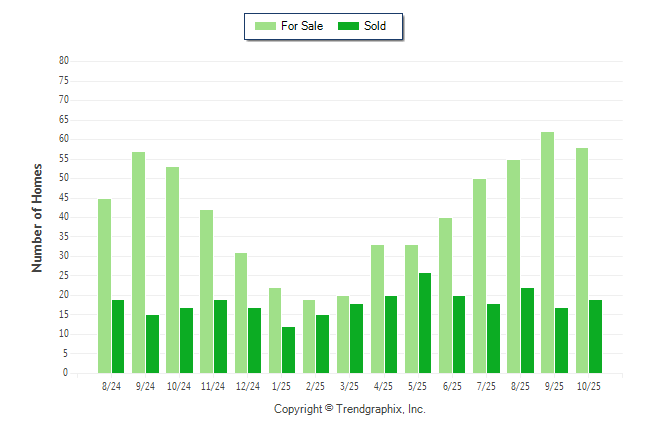Select the Sold bar for 5/25

click(425, 323)
